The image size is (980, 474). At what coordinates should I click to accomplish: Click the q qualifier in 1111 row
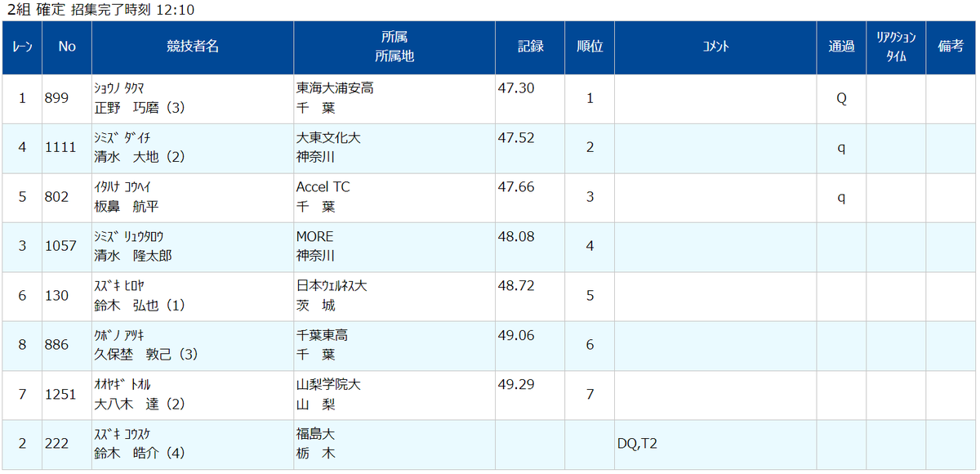pos(841,148)
